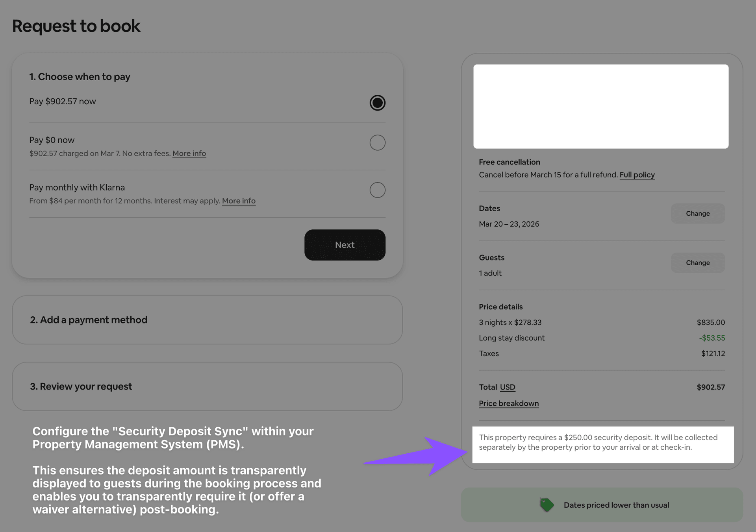Select the Pay $902.57 now radio option
756x532 pixels.
pos(377,103)
